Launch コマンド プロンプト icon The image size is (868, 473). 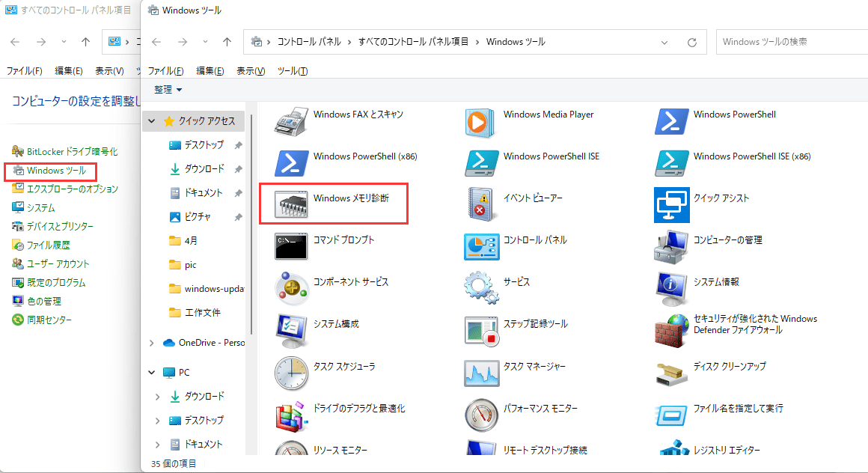point(292,245)
